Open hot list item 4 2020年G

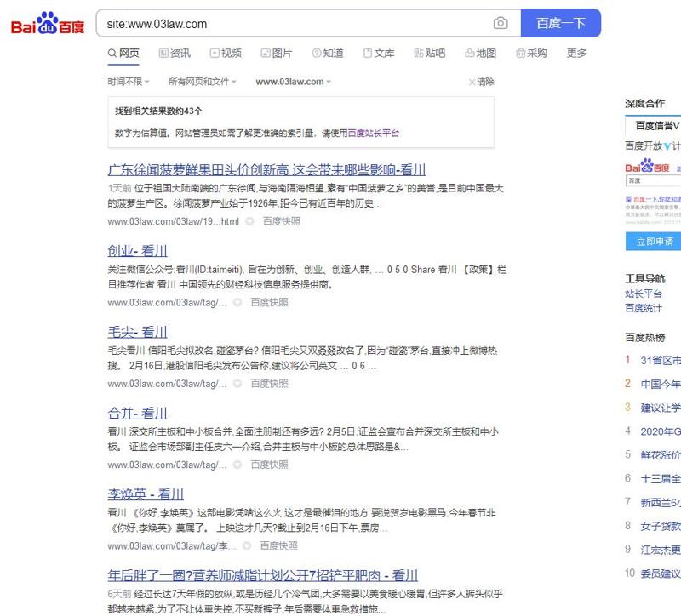[661, 431]
